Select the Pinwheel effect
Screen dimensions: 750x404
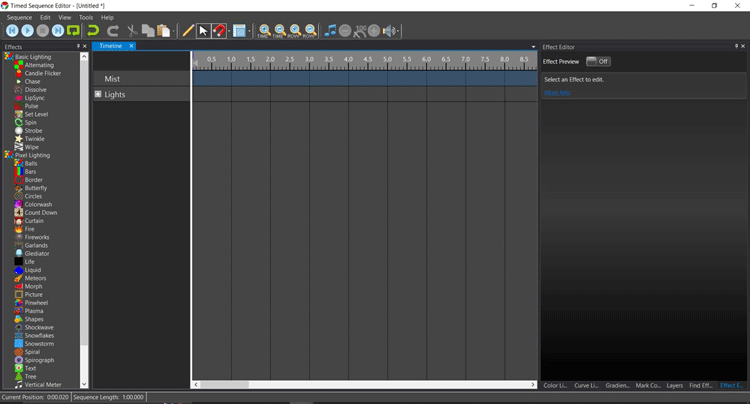click(36, 303)
